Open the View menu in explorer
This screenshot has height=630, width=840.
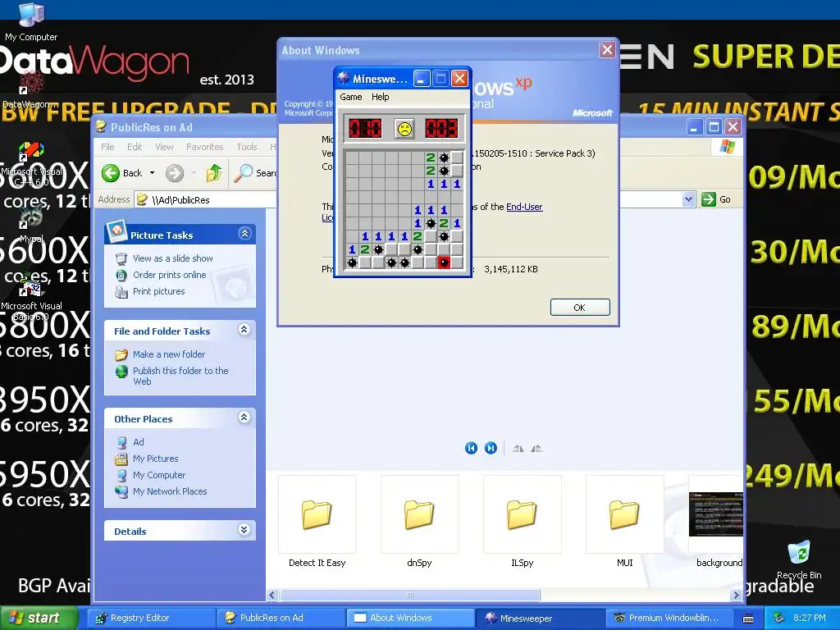[164, 147]
